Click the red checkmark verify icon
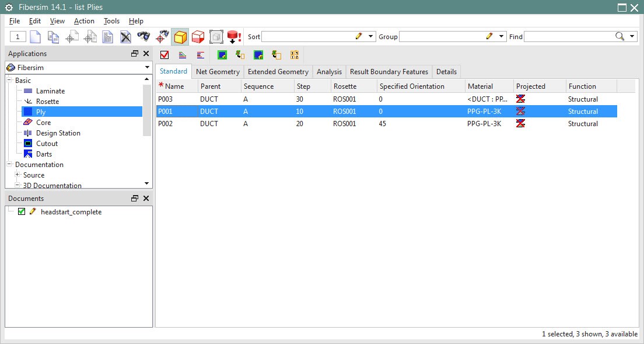This screenshot has width=644, height=344. (x=163, y=54)
